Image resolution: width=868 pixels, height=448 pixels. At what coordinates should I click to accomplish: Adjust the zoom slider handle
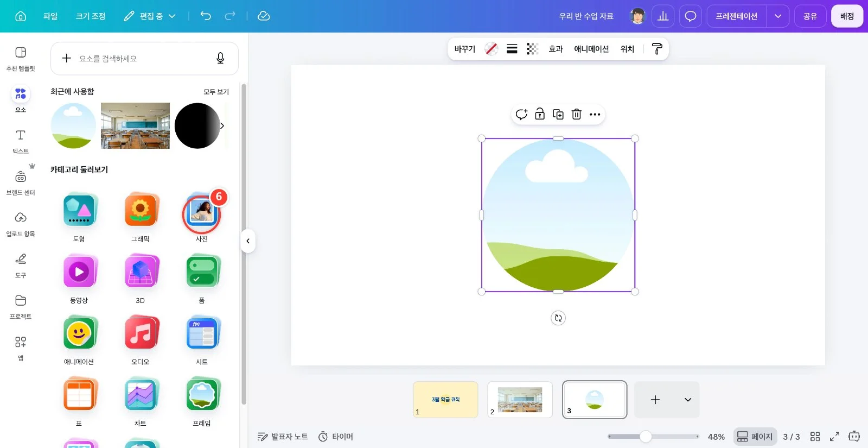point(646,437)
